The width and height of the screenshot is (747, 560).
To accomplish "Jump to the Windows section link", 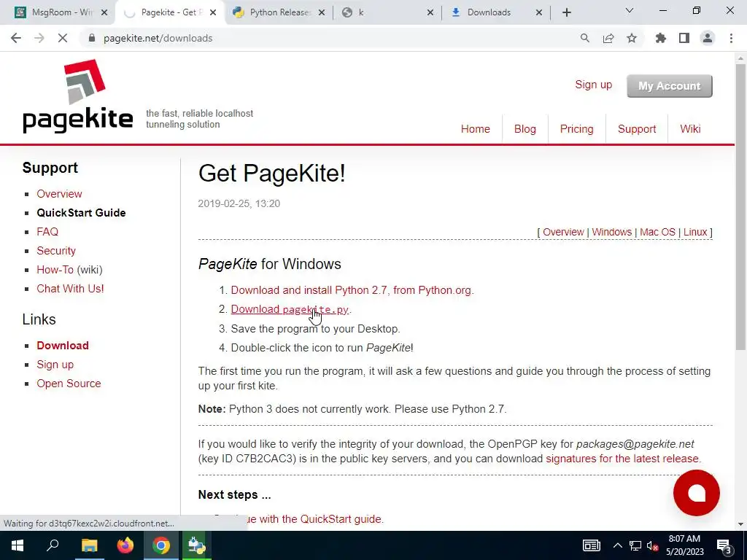I will coord(611,232).
